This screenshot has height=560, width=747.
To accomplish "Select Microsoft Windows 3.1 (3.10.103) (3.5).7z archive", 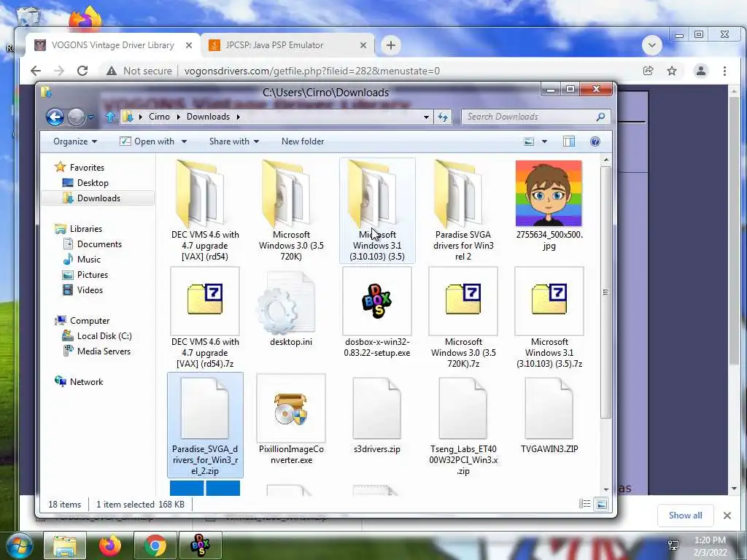I will pos(549,318).
